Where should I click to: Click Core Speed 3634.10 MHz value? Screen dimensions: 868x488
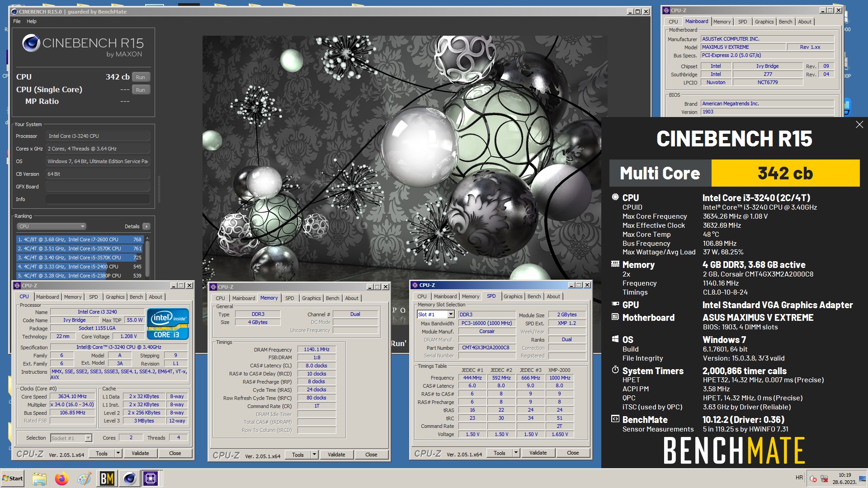(72, 397)
